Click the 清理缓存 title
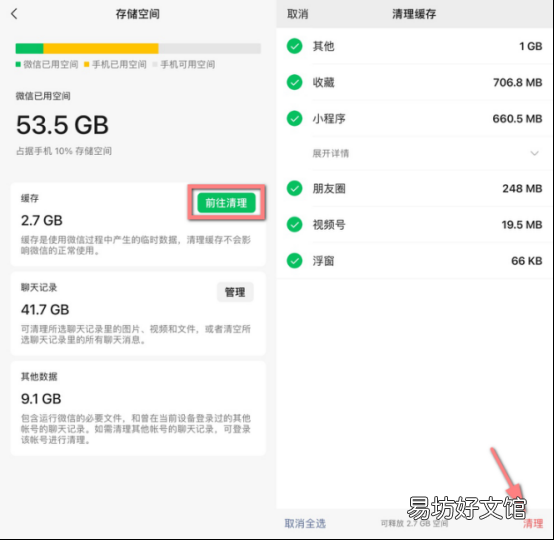The height and width of the screenshot is (540, 554). (414, 14)
